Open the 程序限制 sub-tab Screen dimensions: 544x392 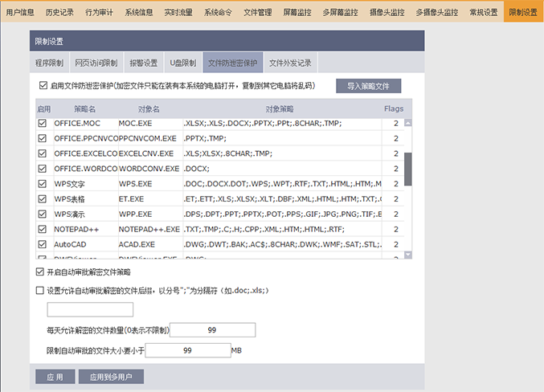tap(49, 63)
